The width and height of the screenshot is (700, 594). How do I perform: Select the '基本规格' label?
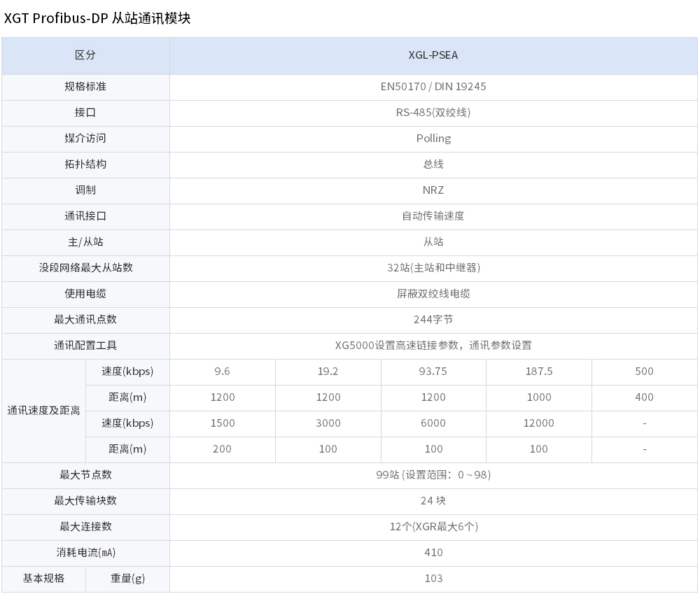pos(43,579)
